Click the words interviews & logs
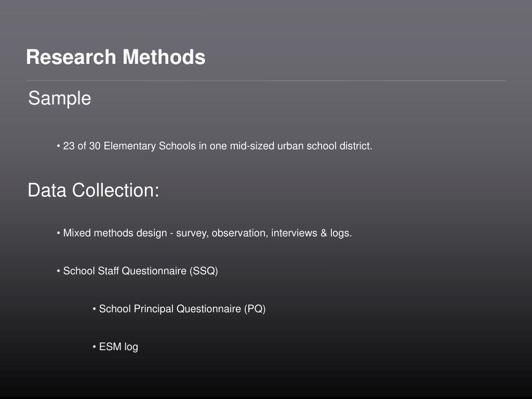Viewport: 532px width, 399px height. [312, 233]
